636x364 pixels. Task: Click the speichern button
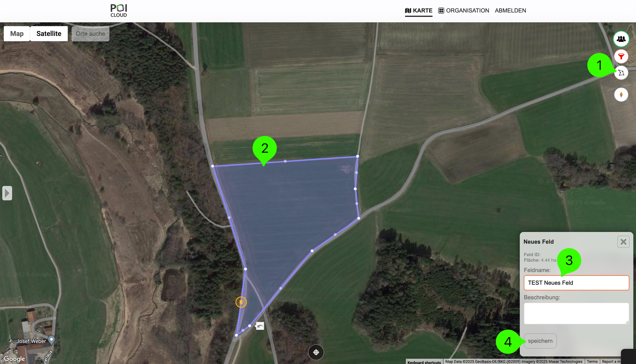coord(540,341)
